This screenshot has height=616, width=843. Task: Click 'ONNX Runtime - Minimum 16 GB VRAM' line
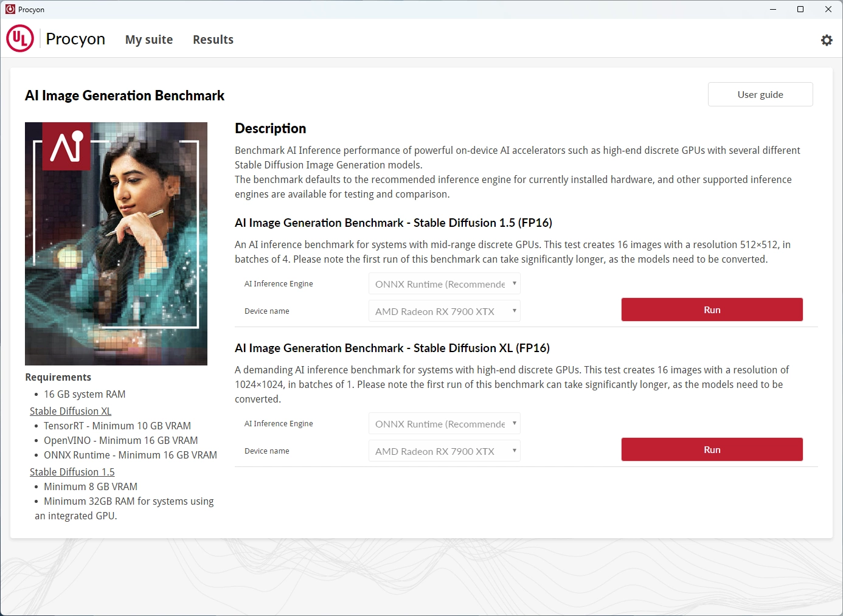click(x=130, y=455)
